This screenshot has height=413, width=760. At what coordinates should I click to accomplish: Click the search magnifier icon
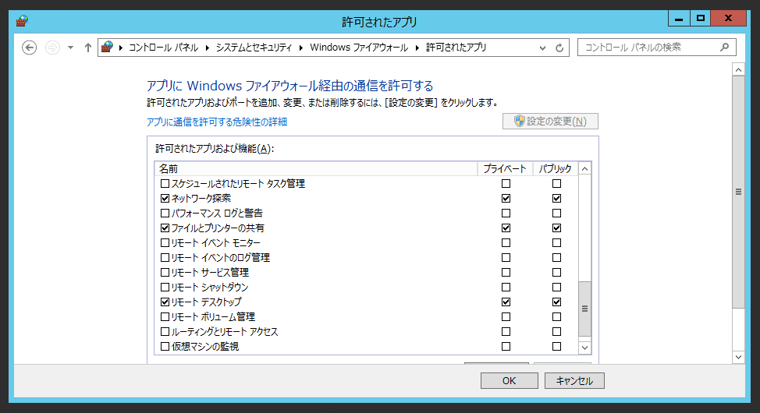point(724,47)
